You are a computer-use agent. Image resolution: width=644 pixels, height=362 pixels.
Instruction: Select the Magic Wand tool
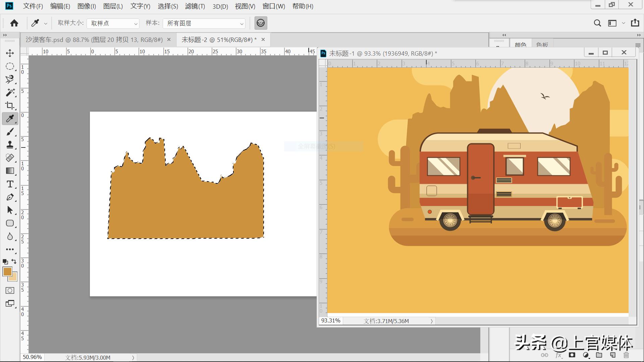click(x=10, y=93)
